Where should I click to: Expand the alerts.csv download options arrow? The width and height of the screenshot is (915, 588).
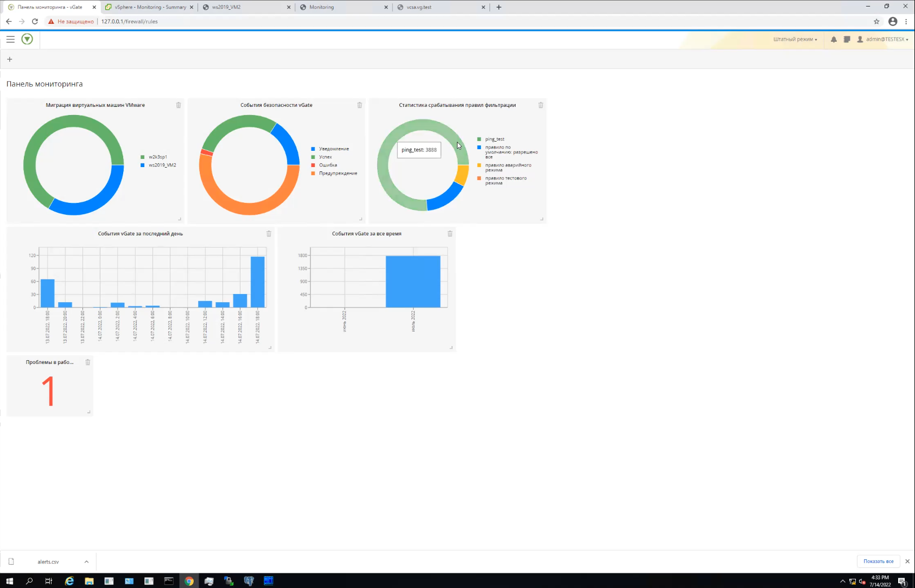click(x=86, y=561)
